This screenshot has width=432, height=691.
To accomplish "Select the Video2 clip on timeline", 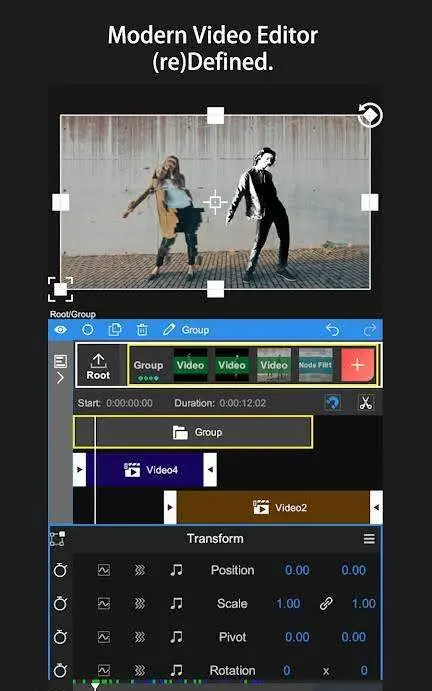I will [x=273, y=507].
